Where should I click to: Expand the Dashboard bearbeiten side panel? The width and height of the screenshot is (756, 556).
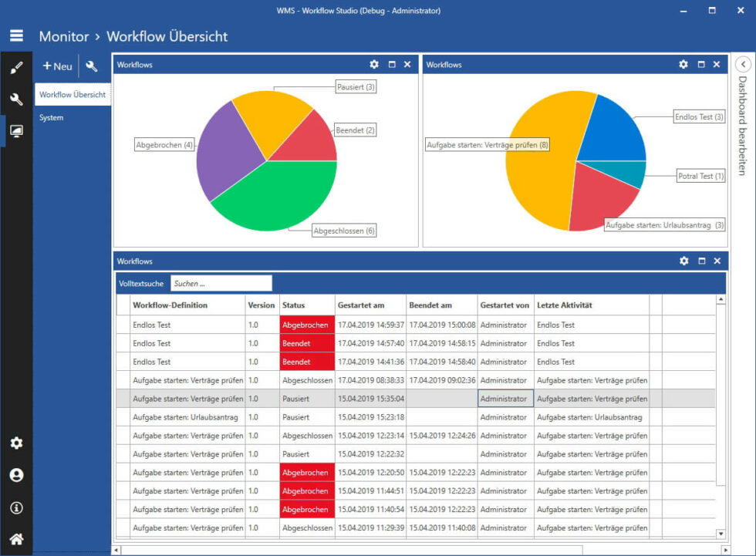click(x=744, y=65)
